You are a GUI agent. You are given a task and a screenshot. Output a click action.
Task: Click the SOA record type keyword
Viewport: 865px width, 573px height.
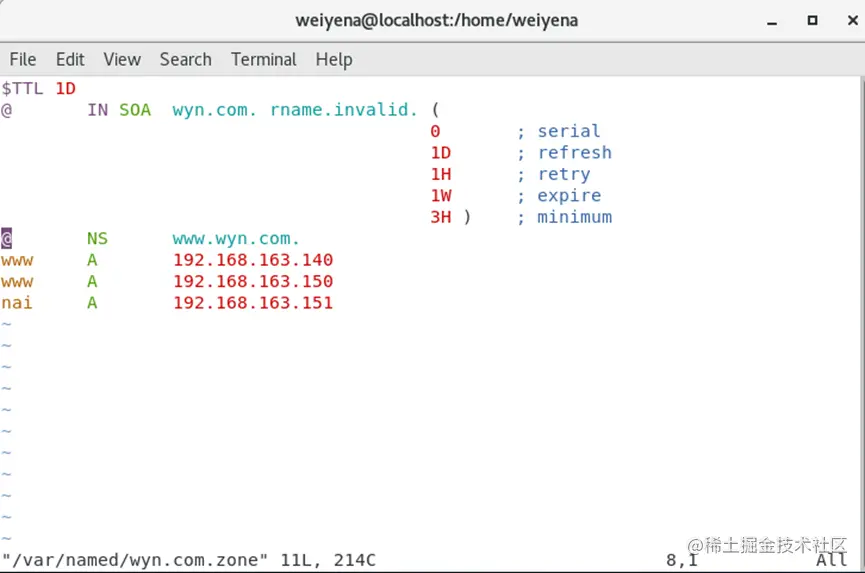[135, 110]
